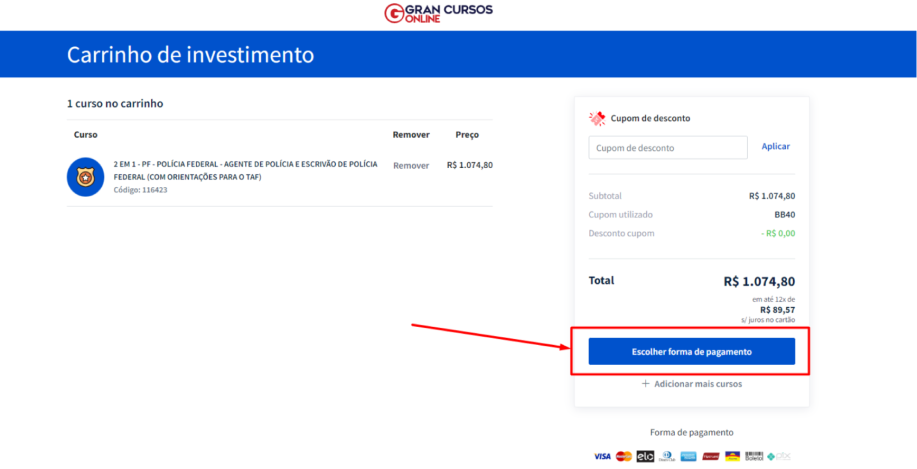Focus the Cupom de desconto input field
This screenshot has width=917, height=469.
point(668,148)
